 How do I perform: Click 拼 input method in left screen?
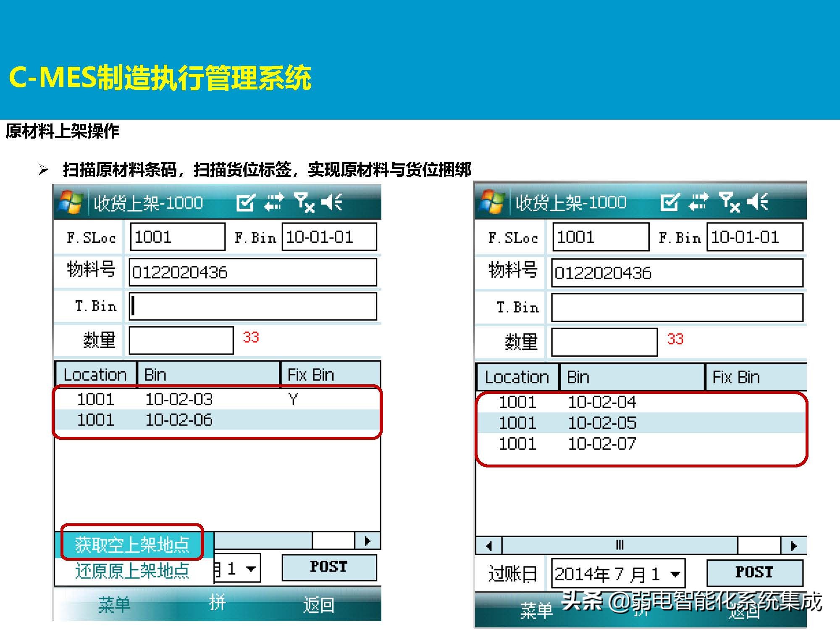(217, 603)
